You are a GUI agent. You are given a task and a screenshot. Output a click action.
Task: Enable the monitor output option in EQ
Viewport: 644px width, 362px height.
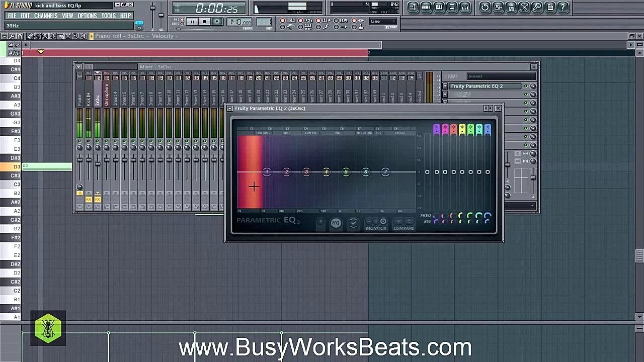(383, 221)
